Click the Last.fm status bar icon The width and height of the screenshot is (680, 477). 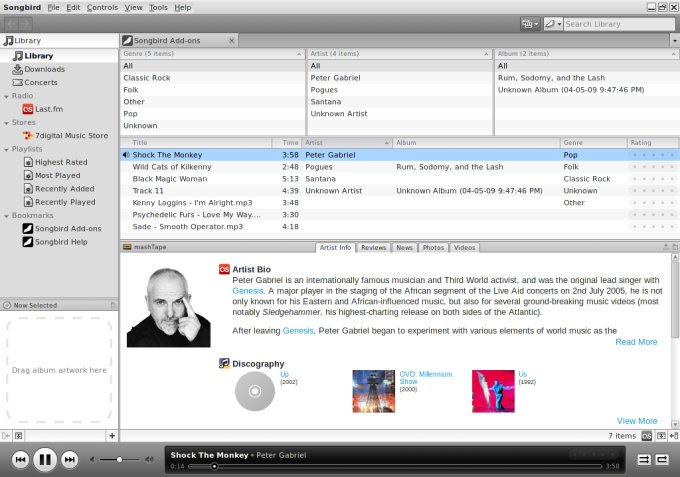pyautogui.click(x=647, y=436)
